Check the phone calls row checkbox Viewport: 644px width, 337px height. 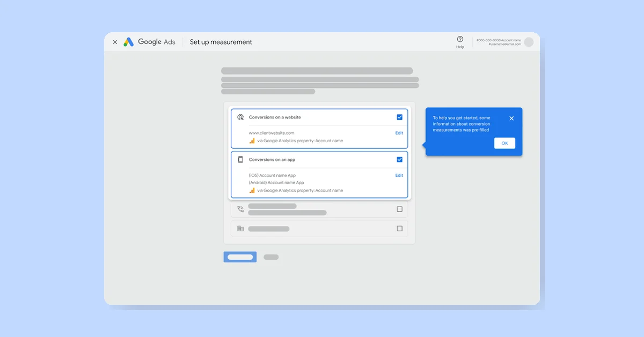[x=399, y=209]
